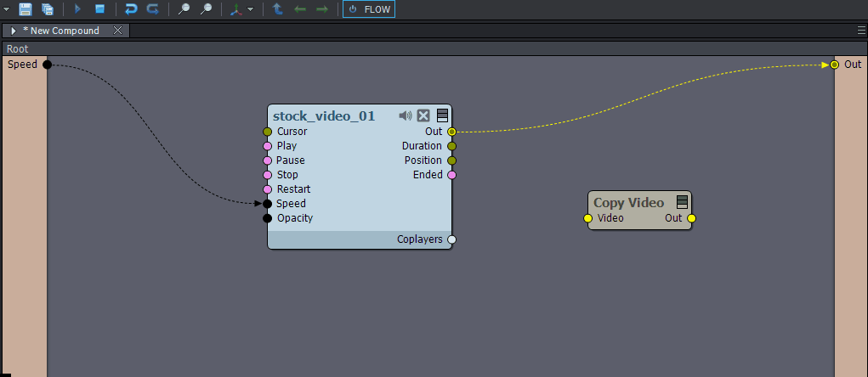Click the Out port of Copy Video
The image size is (868, 377).
click(x=691, y=218)
